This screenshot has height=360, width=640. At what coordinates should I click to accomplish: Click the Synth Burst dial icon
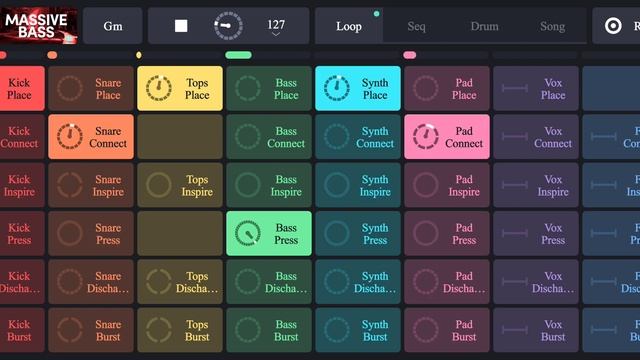tap(336, 330)
